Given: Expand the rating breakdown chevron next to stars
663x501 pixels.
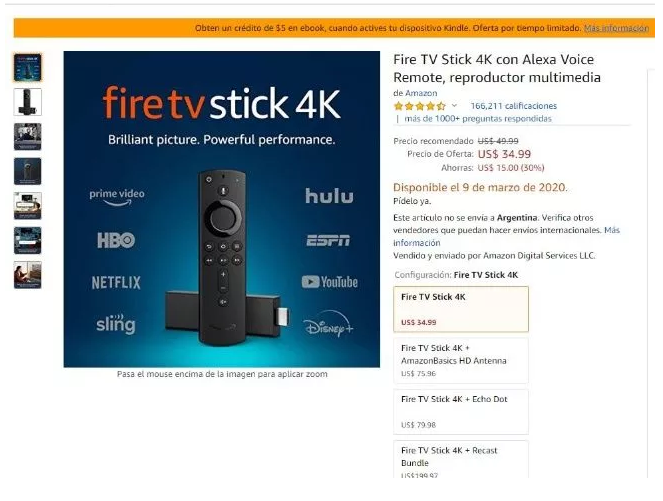Looking at the screenshot, I should click(x=454, y=105).
